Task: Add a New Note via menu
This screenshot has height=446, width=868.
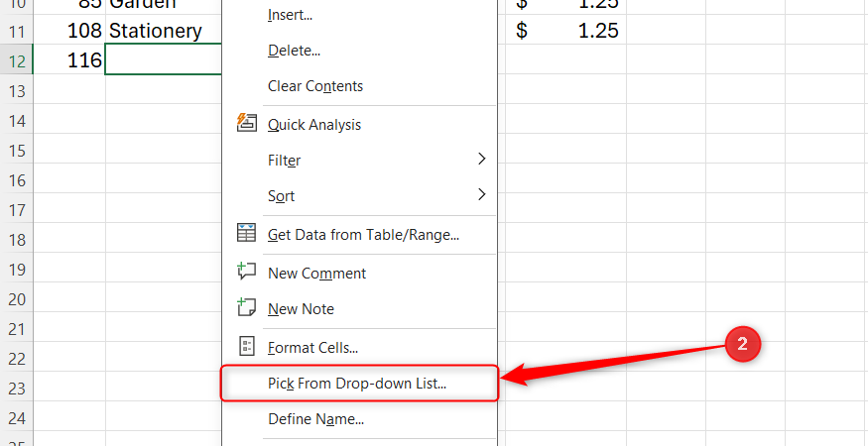Action: (360, 309)
